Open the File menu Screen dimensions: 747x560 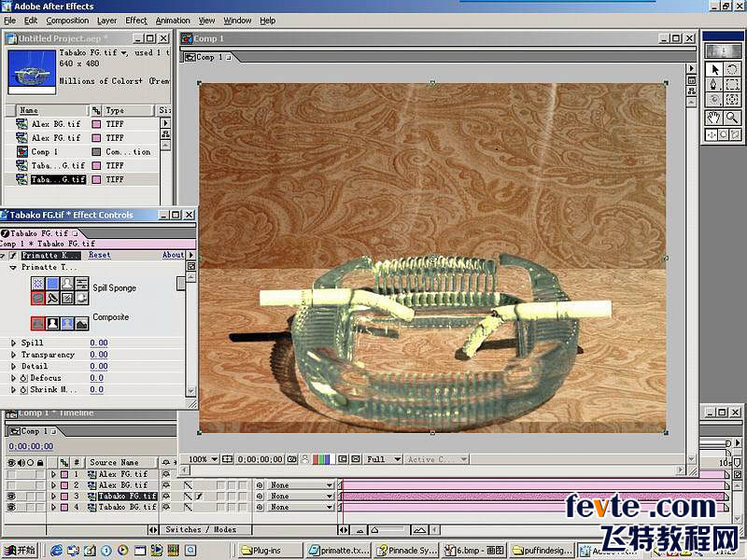9,21
